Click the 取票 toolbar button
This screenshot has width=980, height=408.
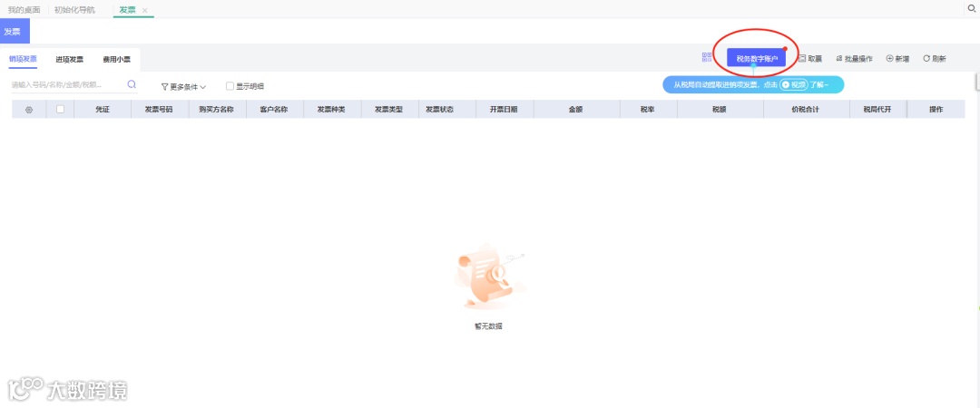point(810,59)
